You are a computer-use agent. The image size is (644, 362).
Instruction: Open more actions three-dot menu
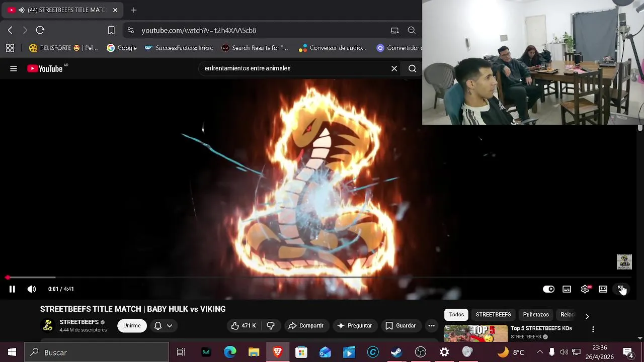click(431, 326)
